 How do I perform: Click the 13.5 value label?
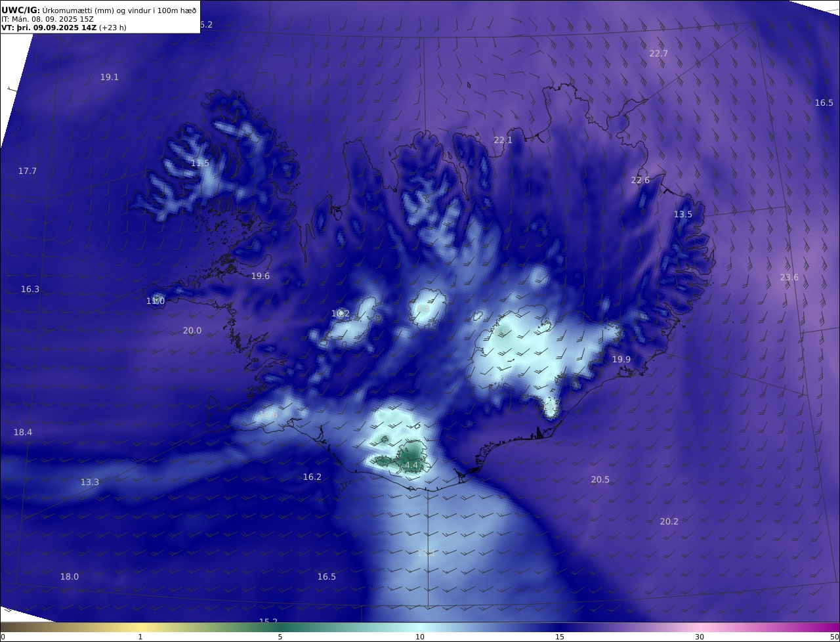683,215
